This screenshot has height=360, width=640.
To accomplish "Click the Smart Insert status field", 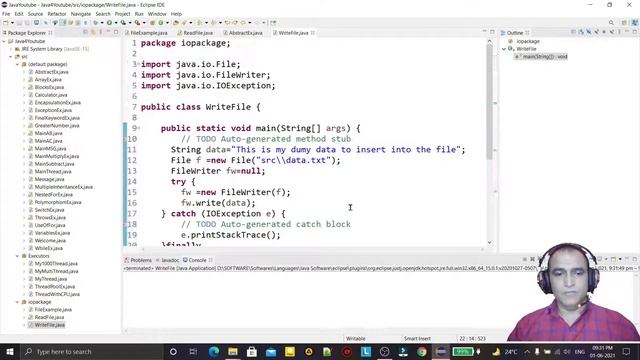I will 417,338.
